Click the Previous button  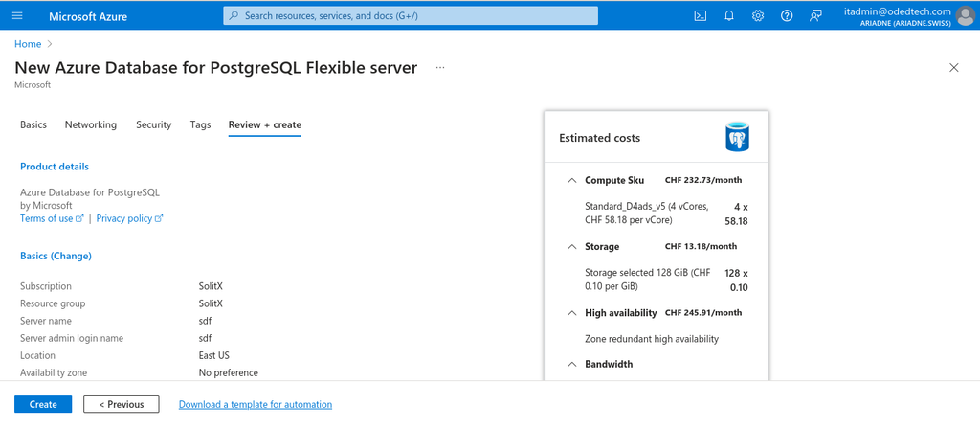click(122, 404)
